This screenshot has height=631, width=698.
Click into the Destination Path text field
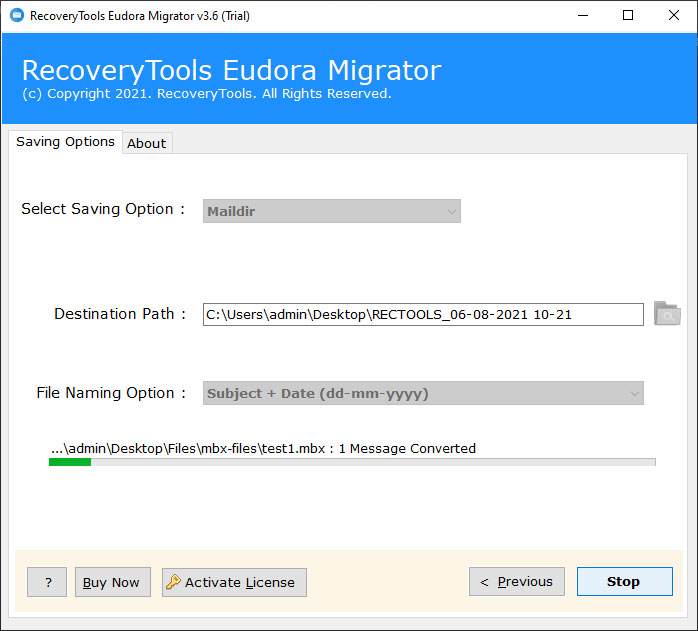pyautogui.click(x=423, y=314)
